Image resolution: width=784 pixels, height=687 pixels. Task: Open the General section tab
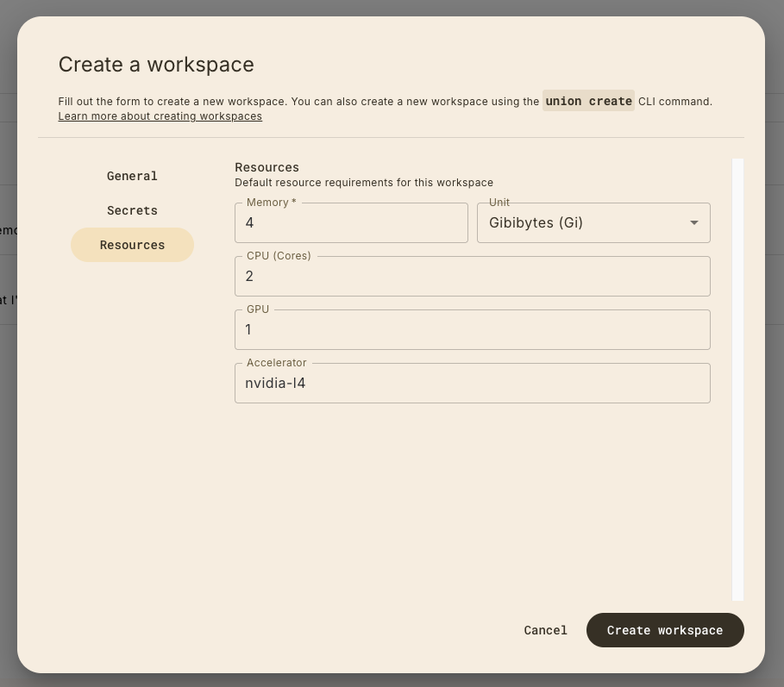(x=132, y=176)
